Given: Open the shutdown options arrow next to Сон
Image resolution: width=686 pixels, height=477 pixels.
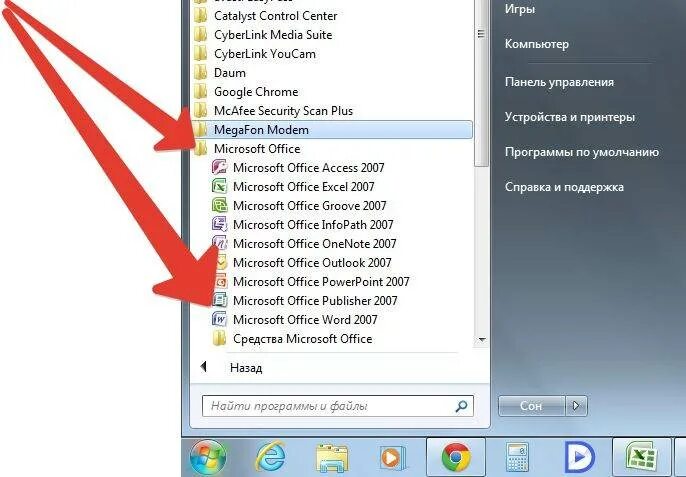Looking at the screenshot, I should [576, 406].
